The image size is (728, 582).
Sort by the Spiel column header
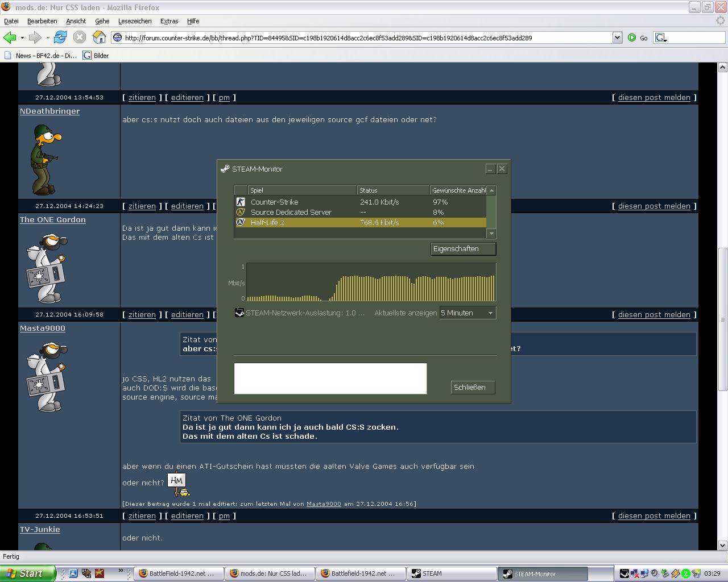[x=302, y=190]
